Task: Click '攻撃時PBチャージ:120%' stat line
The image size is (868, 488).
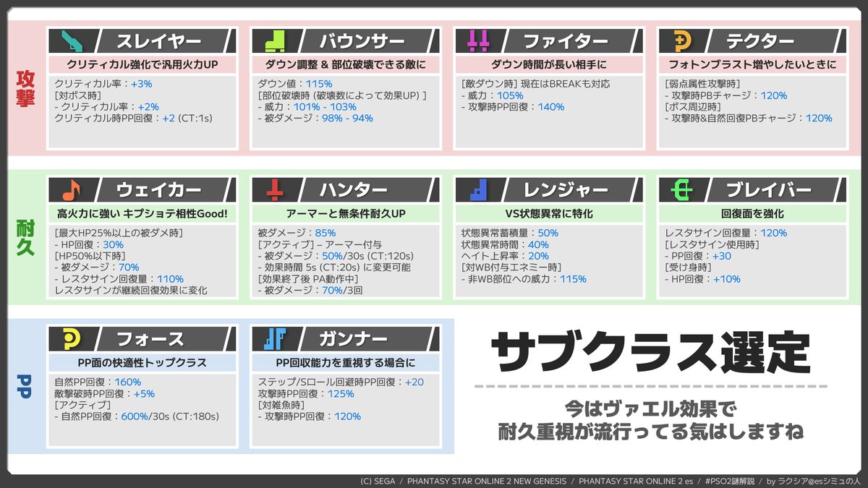Action: (x=726, y=95)
